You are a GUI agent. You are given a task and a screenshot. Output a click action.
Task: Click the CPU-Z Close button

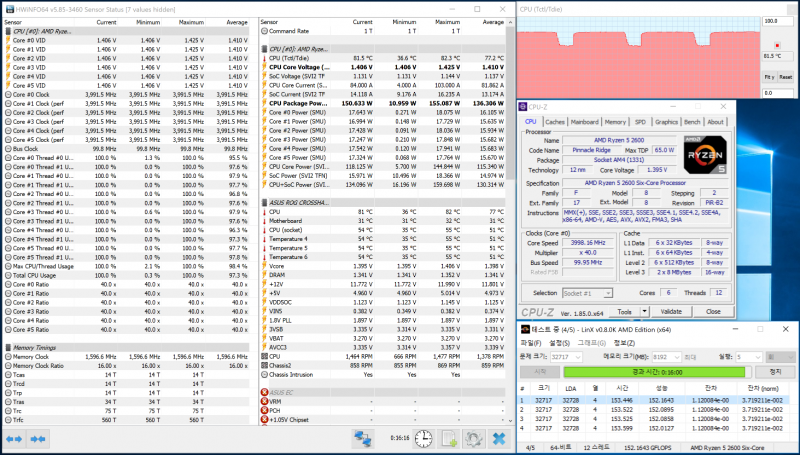click(713, 312)
